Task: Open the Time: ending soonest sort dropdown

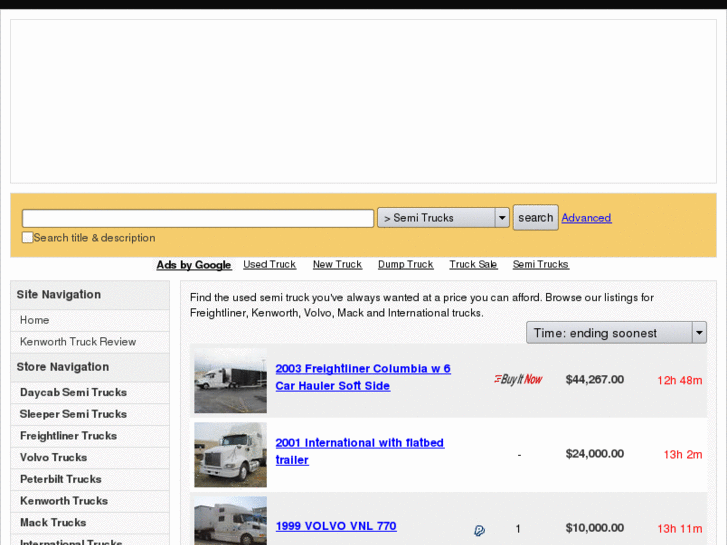Action: pyautogui.click(x=616, y=333)
